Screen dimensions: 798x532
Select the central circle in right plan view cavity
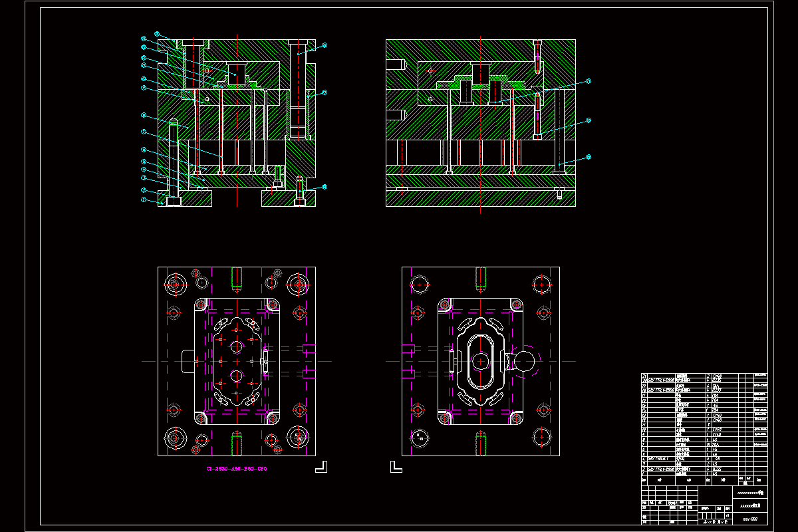pyautogui.click(x=480, y=361)
